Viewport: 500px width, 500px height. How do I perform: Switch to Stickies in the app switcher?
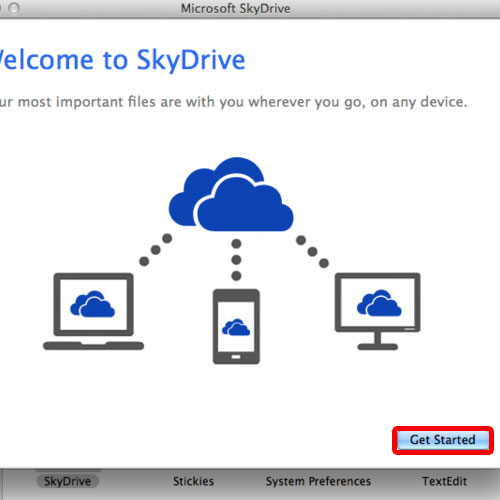(x=193, y=481)
